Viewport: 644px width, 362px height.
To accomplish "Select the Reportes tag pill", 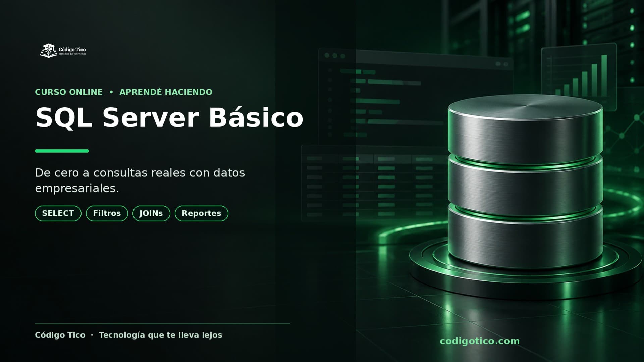I will coord(202,213).
